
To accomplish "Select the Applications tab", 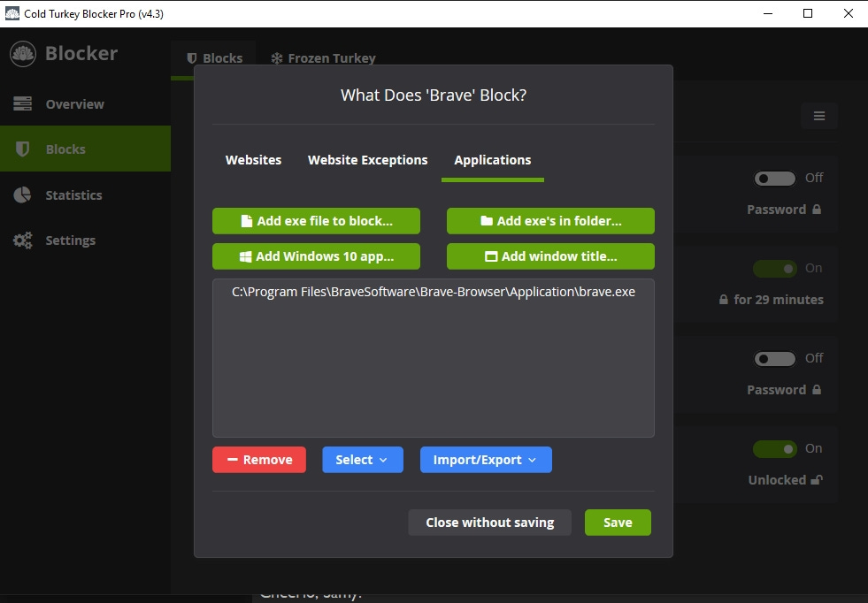I will point(493,160).
